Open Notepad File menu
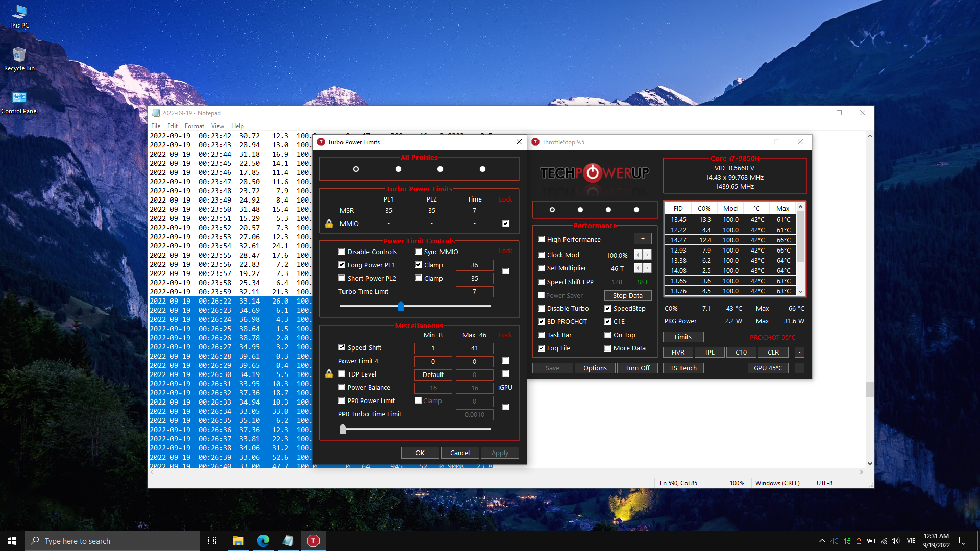 156,126
